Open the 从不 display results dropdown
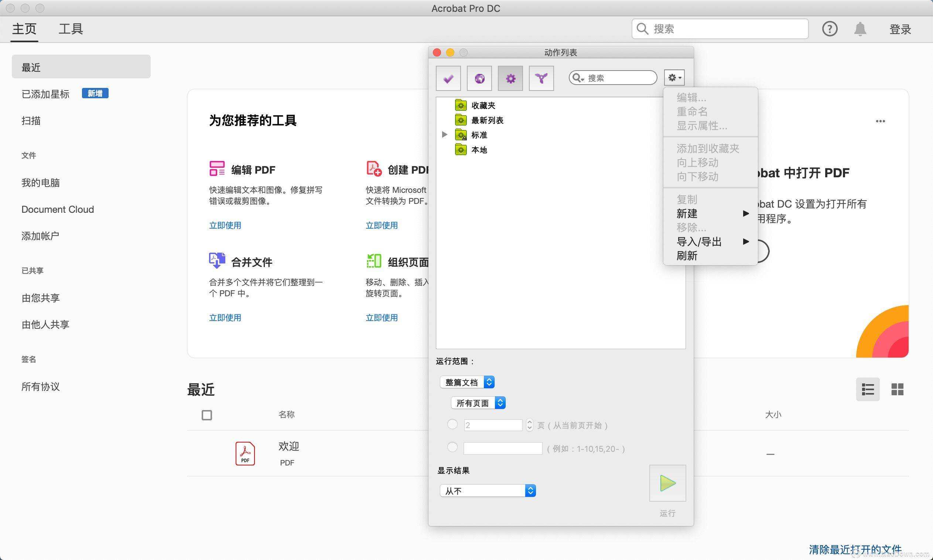Viewport: 933px width, 560px height. (488, 491)
